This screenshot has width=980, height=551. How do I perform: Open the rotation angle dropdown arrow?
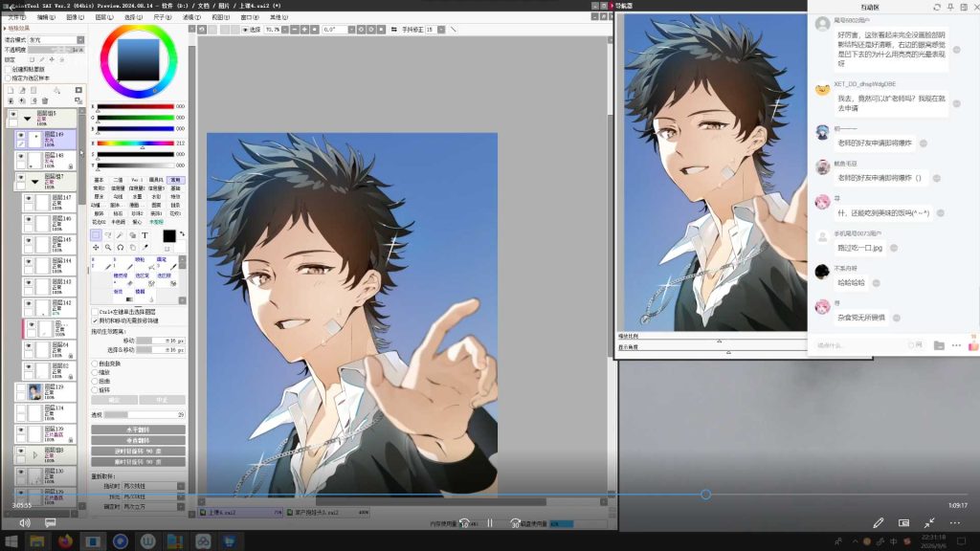351,30
